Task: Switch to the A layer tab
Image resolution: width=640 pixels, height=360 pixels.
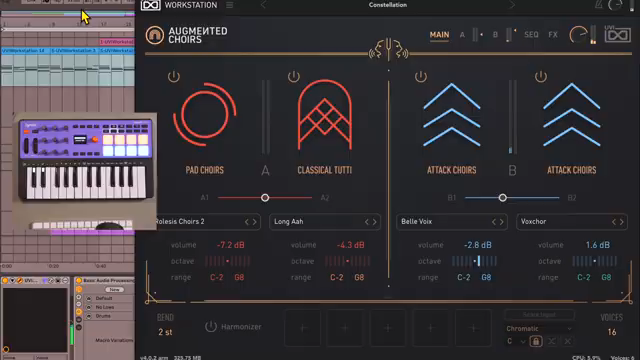Action: tap(462, 35)
